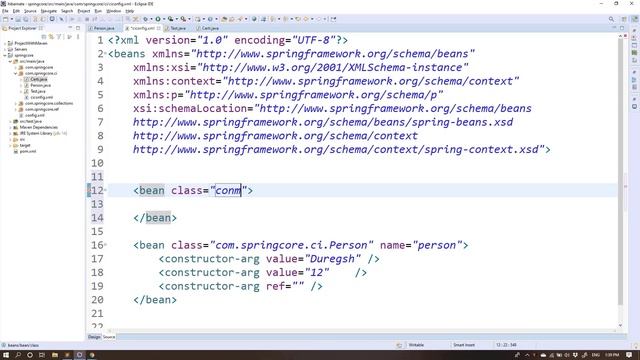This screenshot has width=640, height=360.
Task: Click the Link with Editor icon in Project Explorer
Action: [51, 37]
